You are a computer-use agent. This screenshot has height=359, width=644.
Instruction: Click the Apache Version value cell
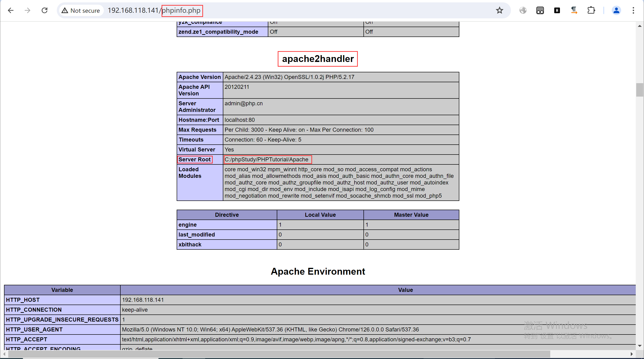pyautogui.click(x=341, y=77)
